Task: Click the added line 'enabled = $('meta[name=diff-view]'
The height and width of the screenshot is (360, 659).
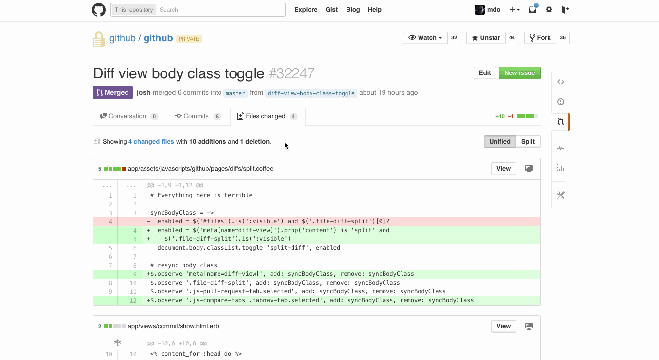Action: [x=316, y=230]
